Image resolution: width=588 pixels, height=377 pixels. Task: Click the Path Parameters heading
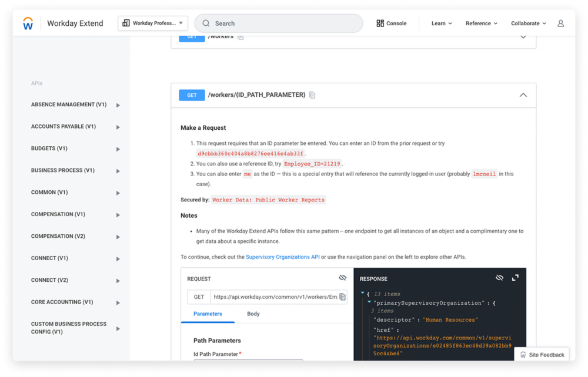coord(217,341)
